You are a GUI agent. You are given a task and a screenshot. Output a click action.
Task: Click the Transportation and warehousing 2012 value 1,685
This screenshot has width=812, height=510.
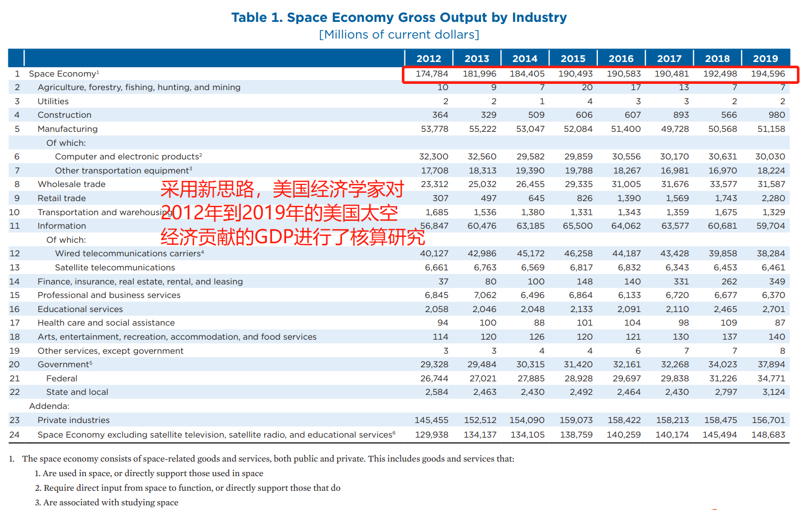click(437, 212)
